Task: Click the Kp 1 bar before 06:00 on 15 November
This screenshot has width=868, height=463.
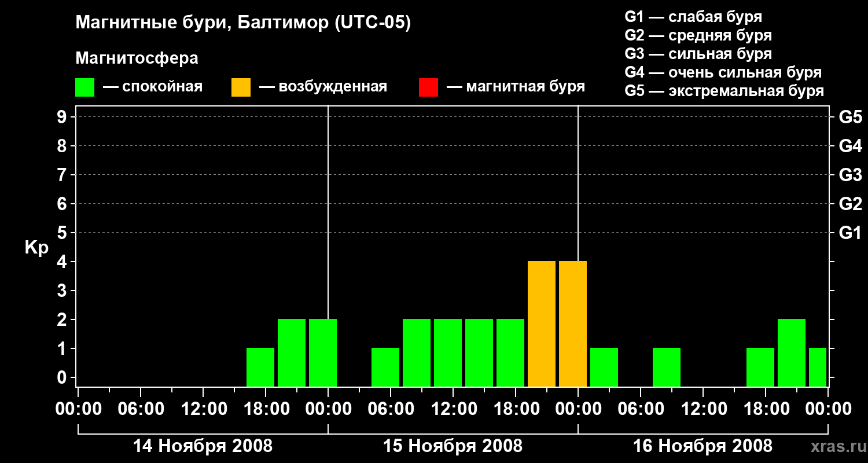Action: tap(385, 367)
